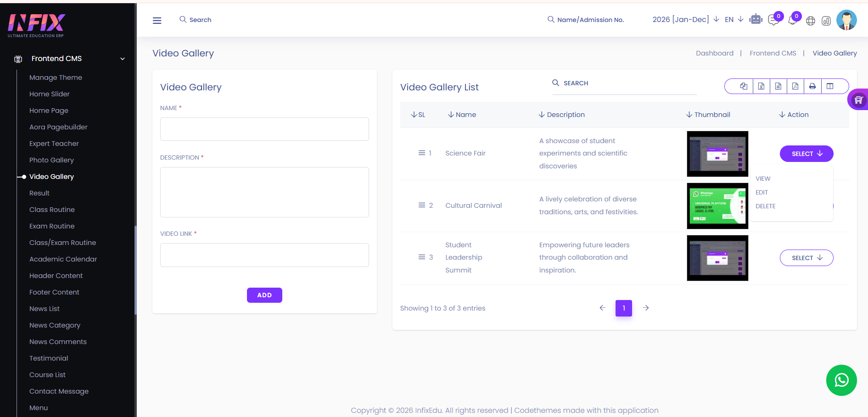
Task: Open the purple shopping cart side tab
Action: click(x=858, y=100)
